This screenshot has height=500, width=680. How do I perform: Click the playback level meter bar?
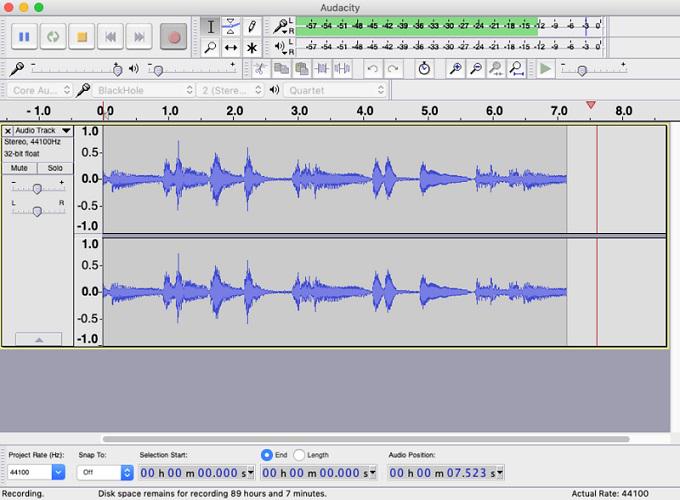[x=448, y=46]
